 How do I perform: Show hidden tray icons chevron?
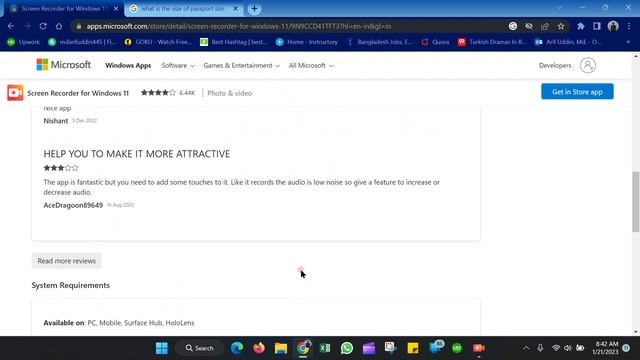click(x=526, y=348)
